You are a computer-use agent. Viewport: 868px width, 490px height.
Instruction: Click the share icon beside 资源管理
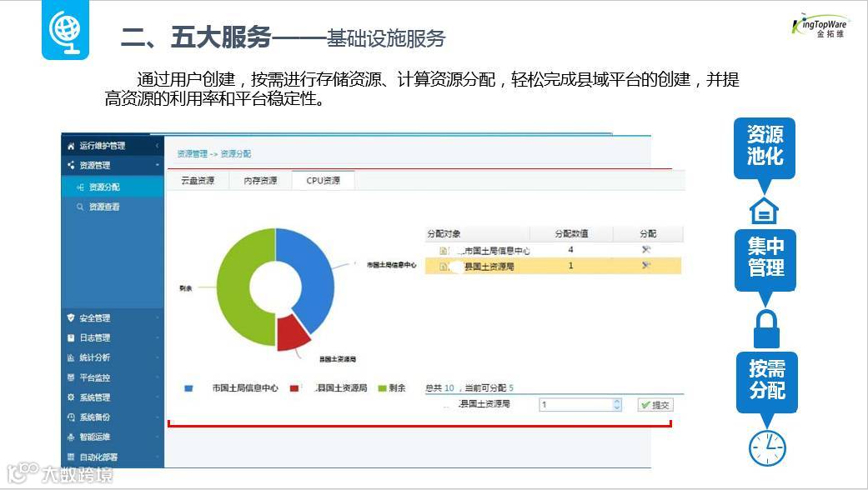pyautogui.click(x=71, y=165)
